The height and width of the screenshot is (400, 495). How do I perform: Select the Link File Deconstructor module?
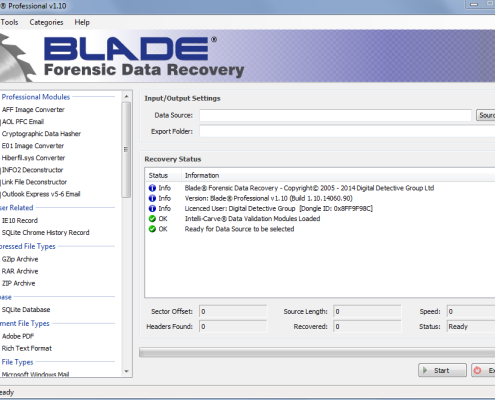34,182
